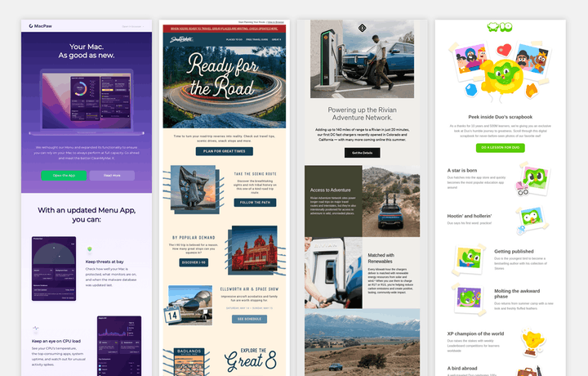
Task: Click the South Dakota script logo
Action: 181,39
